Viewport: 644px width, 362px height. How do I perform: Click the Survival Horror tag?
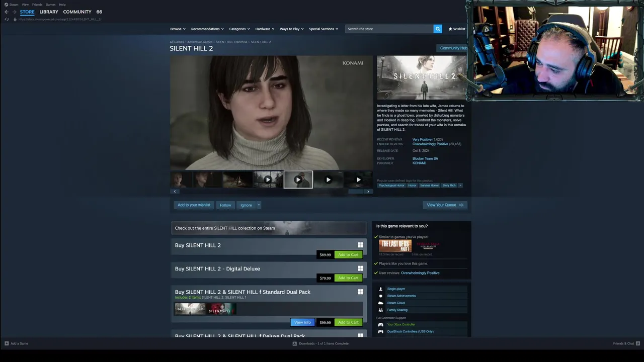pos(429,185)
